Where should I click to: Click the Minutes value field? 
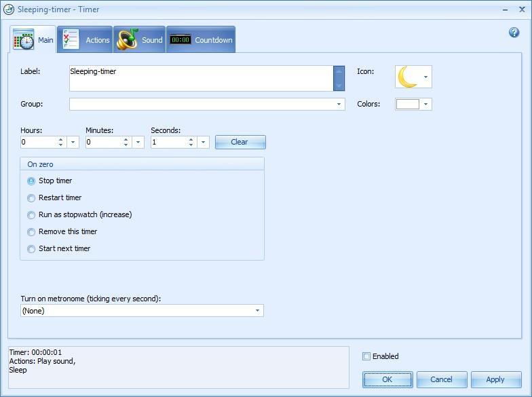click(103, 143)
